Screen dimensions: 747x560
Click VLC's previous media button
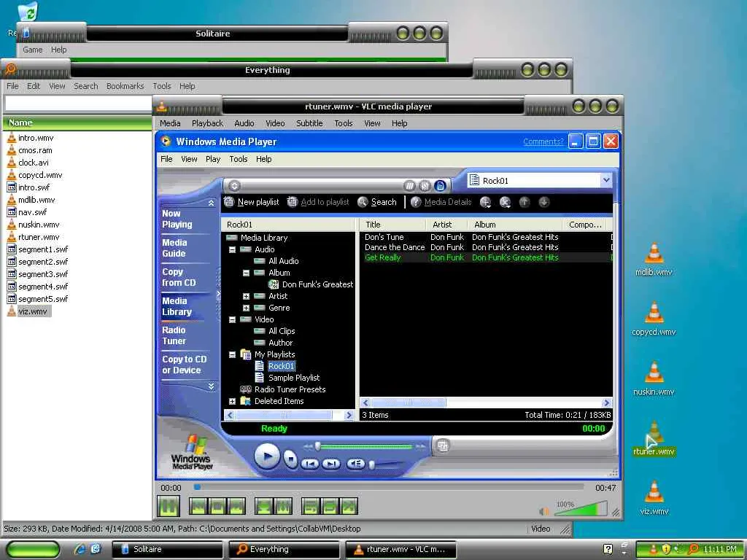coord(198,506)
